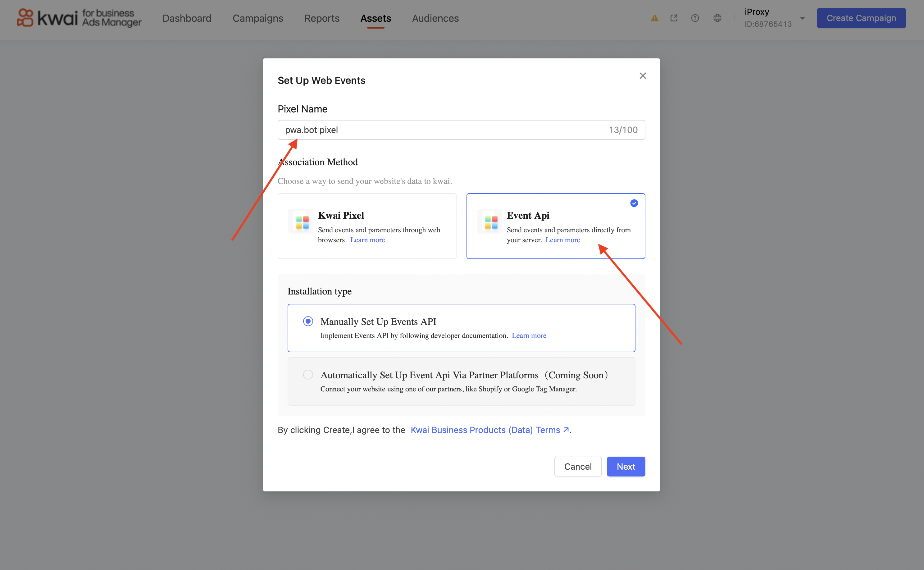
Task: Switch to the Audiences tab
Action: point(435,18)
